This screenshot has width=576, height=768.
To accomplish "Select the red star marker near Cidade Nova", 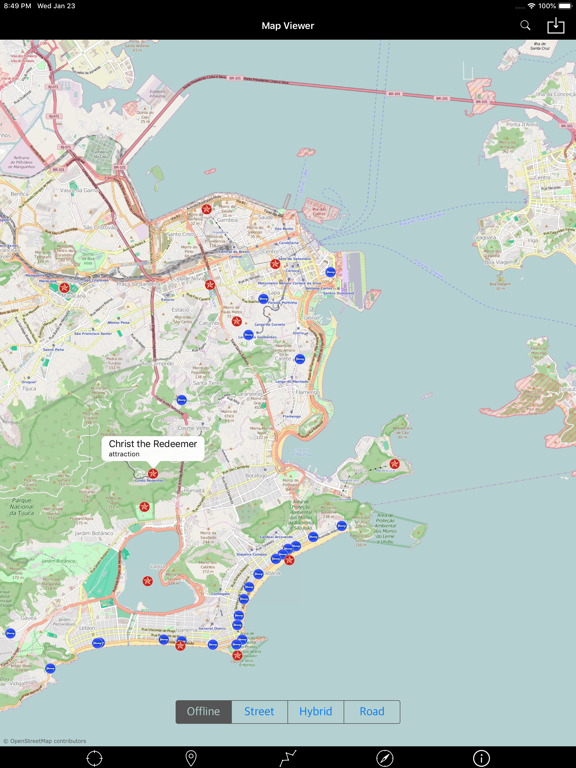I will point(210,285).
